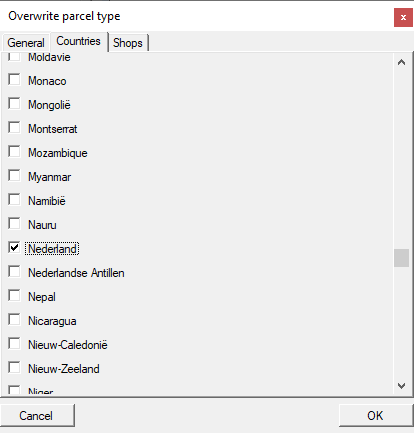Click the Cancel button

click(37, 415)
